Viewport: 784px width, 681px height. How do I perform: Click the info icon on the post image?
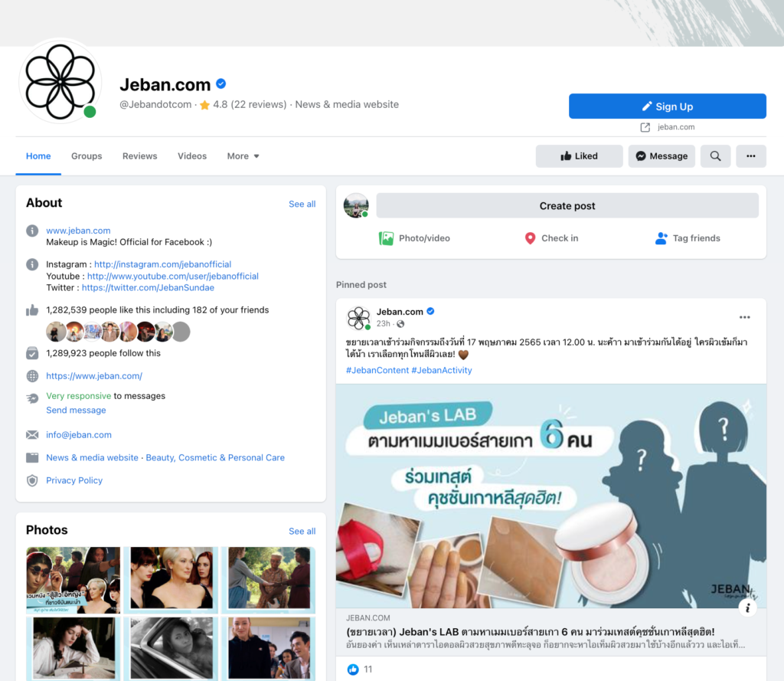747,608
